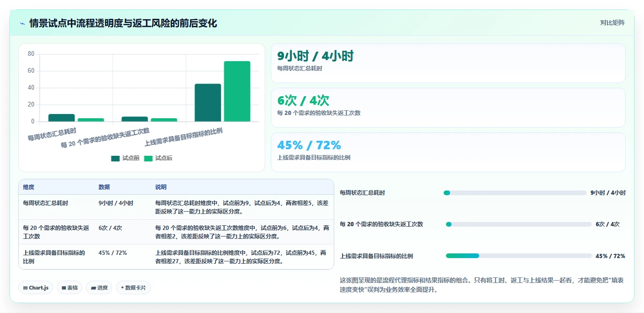Select the 进度 tag chip
This screenshot has width=644, height=313.
click(x=99, y=288)
